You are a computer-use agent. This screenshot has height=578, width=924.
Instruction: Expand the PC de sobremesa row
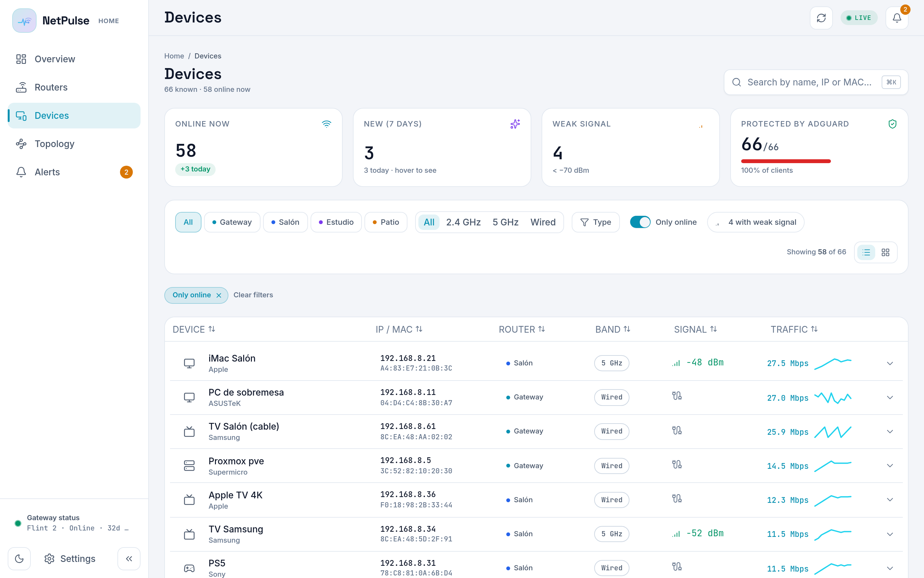[x=890, y=398]
